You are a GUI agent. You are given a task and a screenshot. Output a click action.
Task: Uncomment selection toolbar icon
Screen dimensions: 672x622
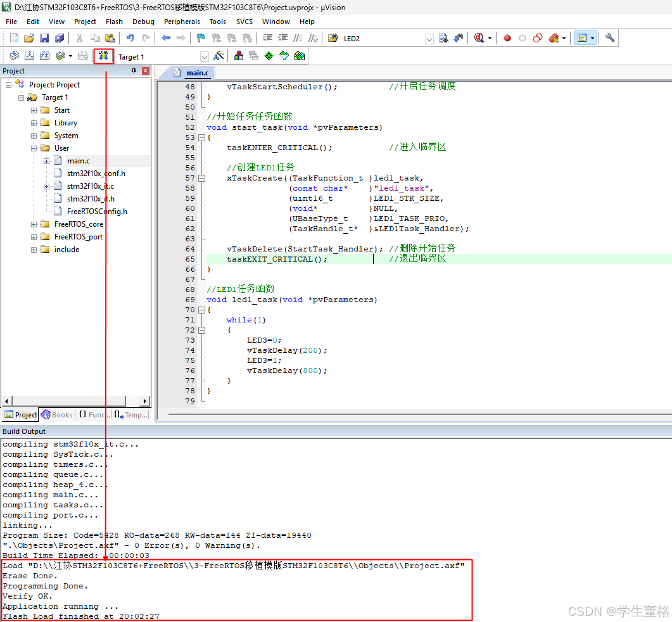(314, 38)
